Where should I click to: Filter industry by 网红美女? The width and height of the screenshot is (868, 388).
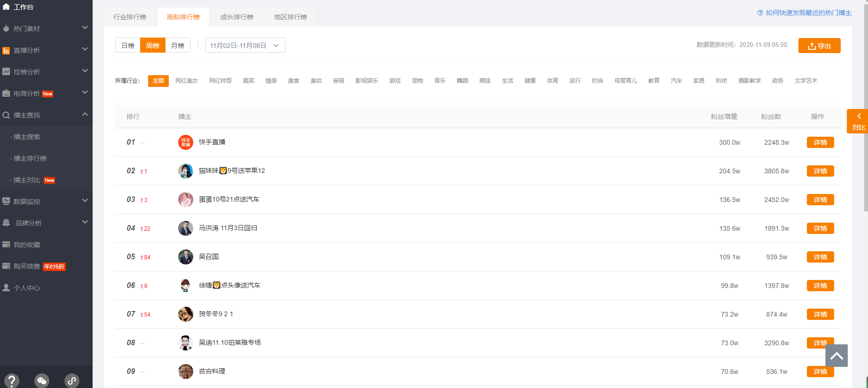tap(187, 81)
